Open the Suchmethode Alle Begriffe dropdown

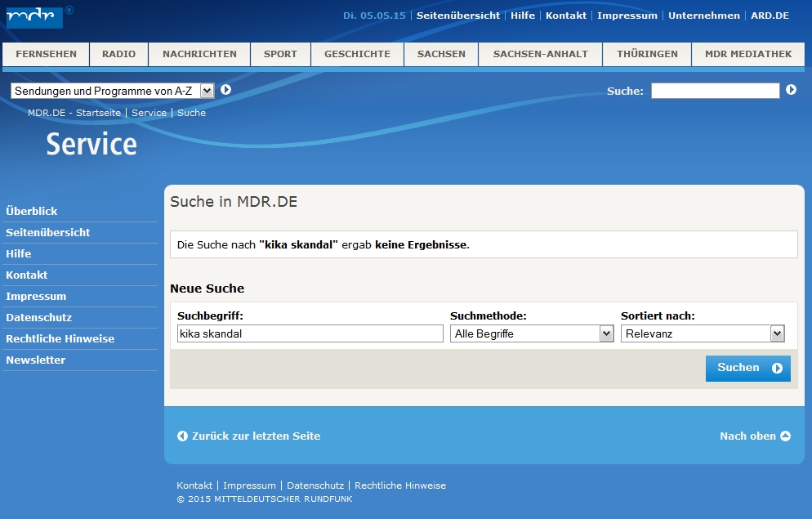click(x=532, y=333)
